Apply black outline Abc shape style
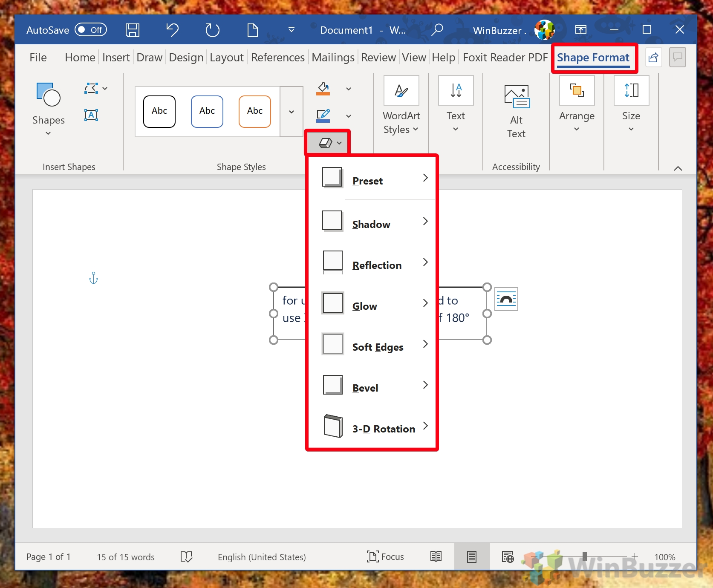713x588 pixels. [159, 112]
